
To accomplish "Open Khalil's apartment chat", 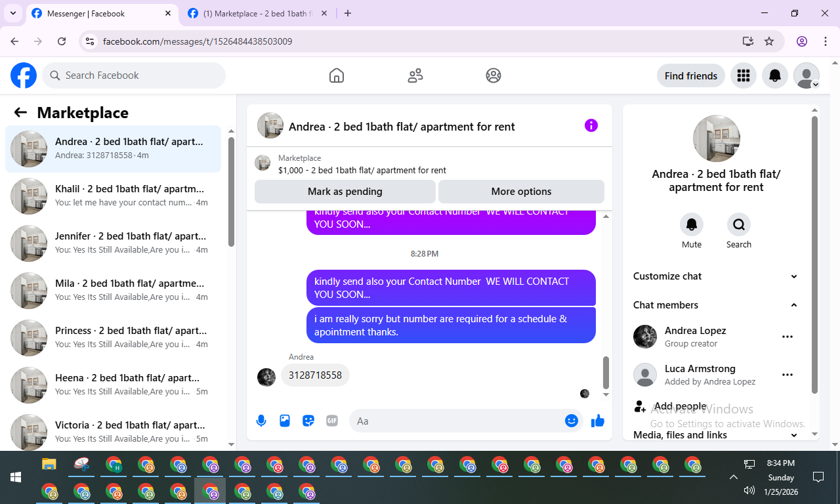I will [114, 196].
